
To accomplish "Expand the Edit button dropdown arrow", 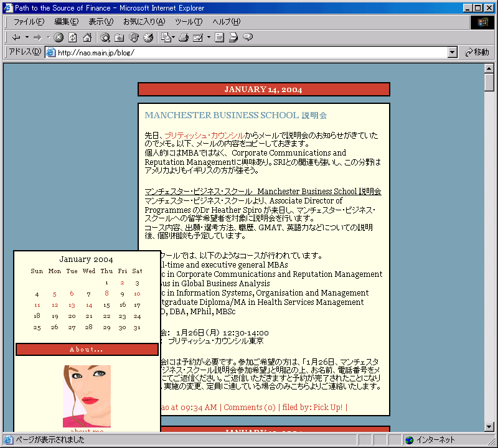I will coord(209,37).
